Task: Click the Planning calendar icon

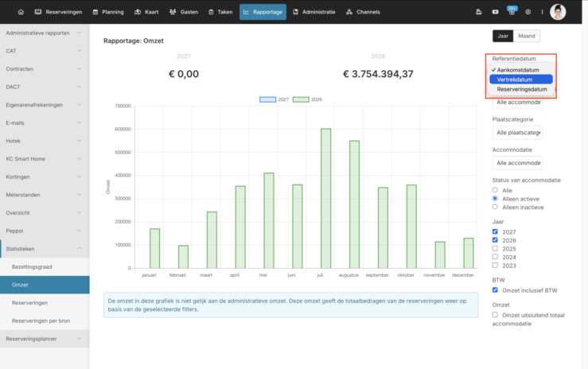Action: 95,12
